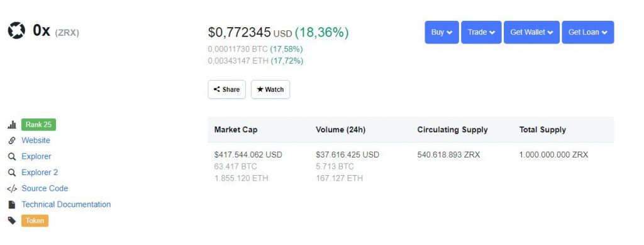Click the Share button
The height and width of the screenshot is (245, 644).
point(226,89)
